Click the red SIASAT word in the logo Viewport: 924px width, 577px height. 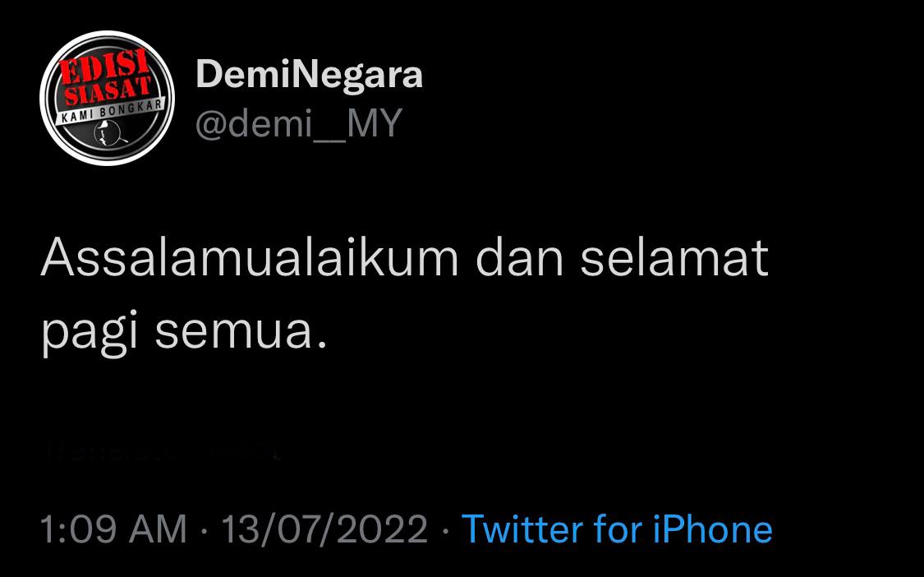click(108, 91)
